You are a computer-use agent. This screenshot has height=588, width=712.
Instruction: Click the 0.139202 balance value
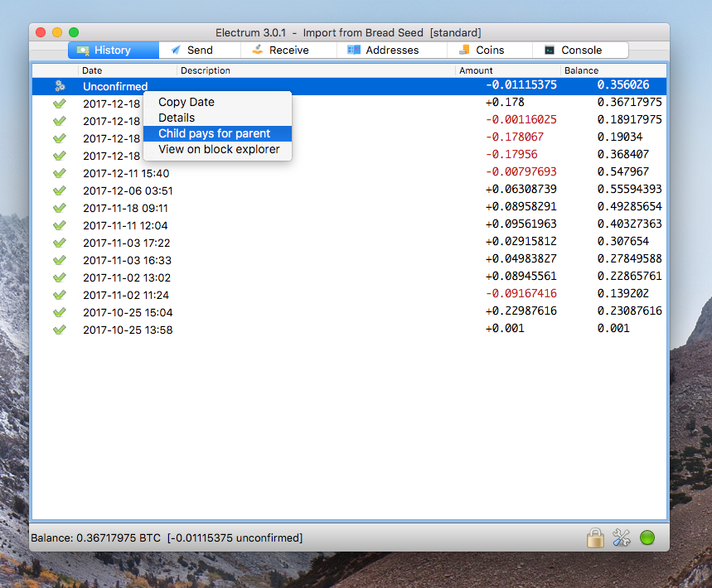coord(623,293)
